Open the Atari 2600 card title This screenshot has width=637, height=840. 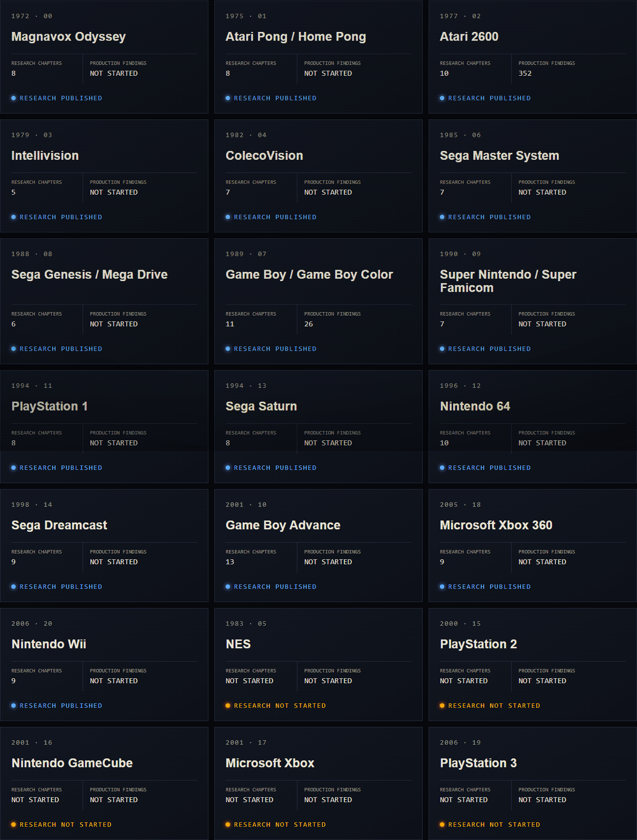point(469,37)
